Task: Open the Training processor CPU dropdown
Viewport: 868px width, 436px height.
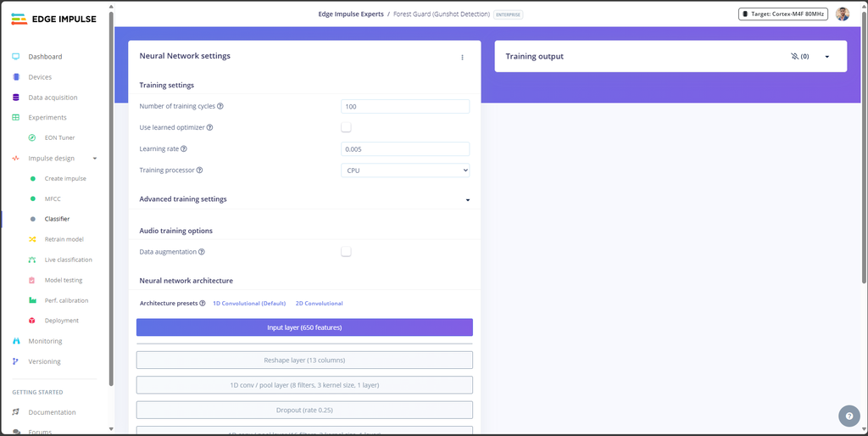Action: (405, 170)
